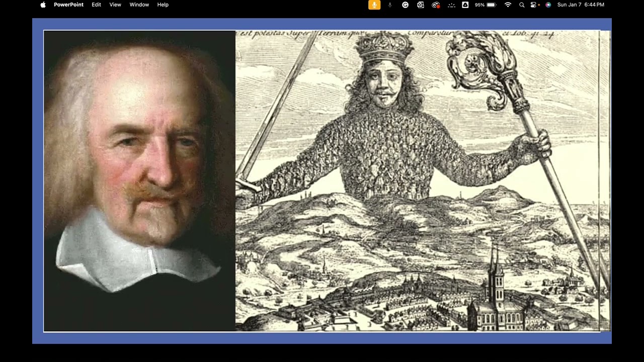Click the date and time Sun Jan 7
The height and width of the screenshot is (362, 644).
(581, 5)
